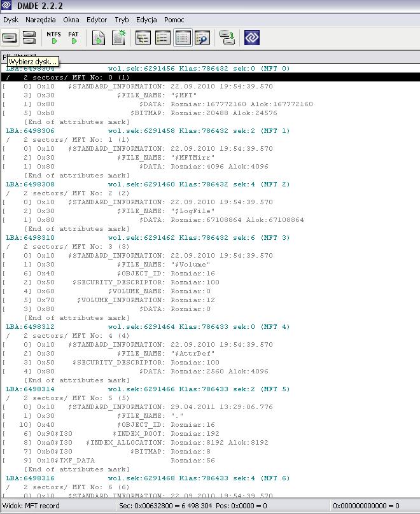
Task: Click the LBA:6498316 header line
Action: point(211,478)
